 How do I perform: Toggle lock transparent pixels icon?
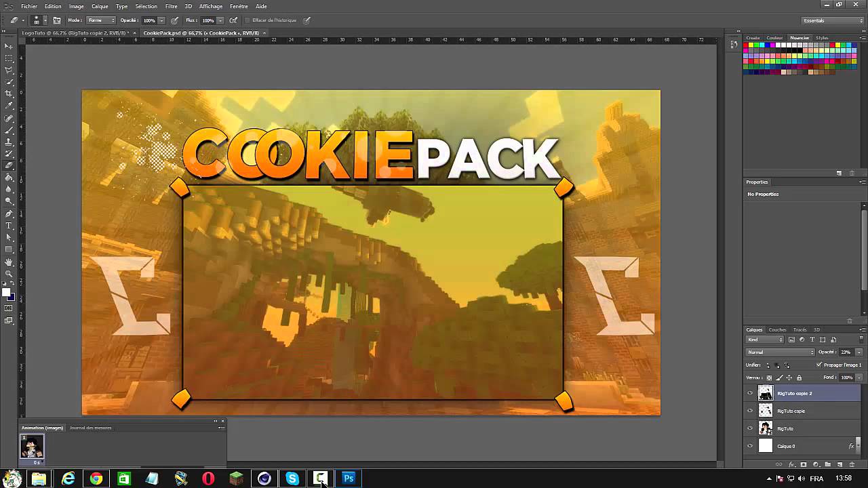coord(769,378)
